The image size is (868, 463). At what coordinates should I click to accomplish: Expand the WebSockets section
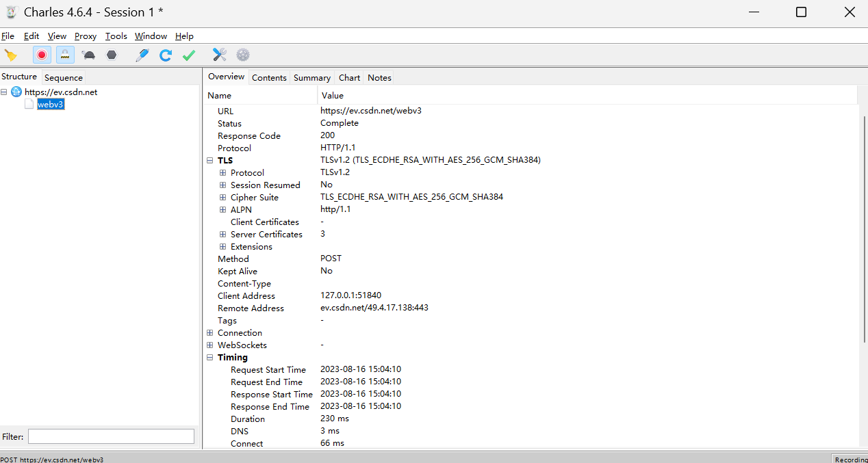210,345
